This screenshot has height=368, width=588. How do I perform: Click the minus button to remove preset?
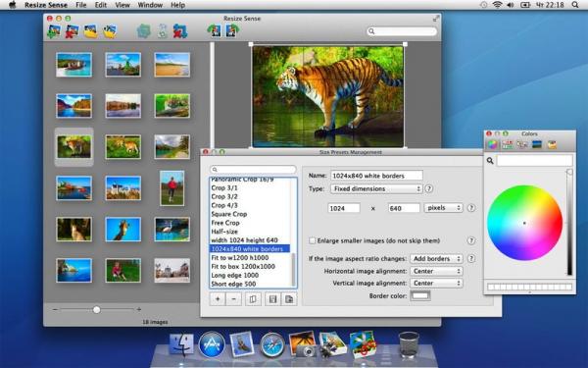pos(234,299)
